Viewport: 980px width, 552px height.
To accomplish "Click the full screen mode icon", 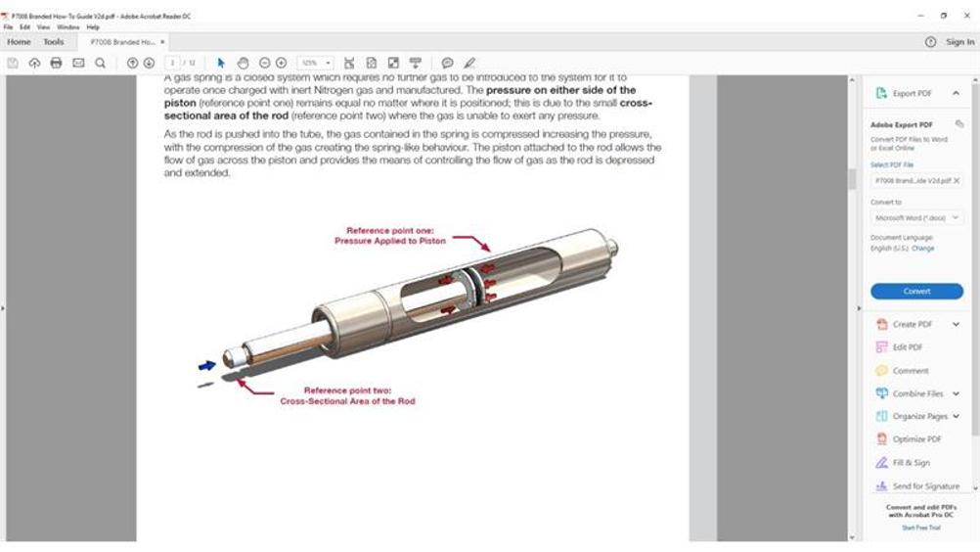I will (x=393, y=64).
